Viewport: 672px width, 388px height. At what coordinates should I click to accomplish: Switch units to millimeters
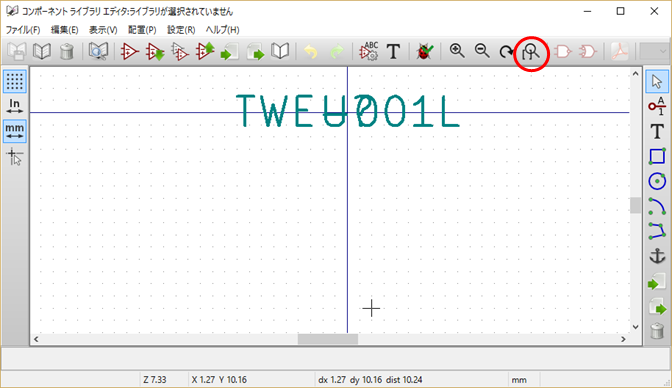click(x=15, y=131)
